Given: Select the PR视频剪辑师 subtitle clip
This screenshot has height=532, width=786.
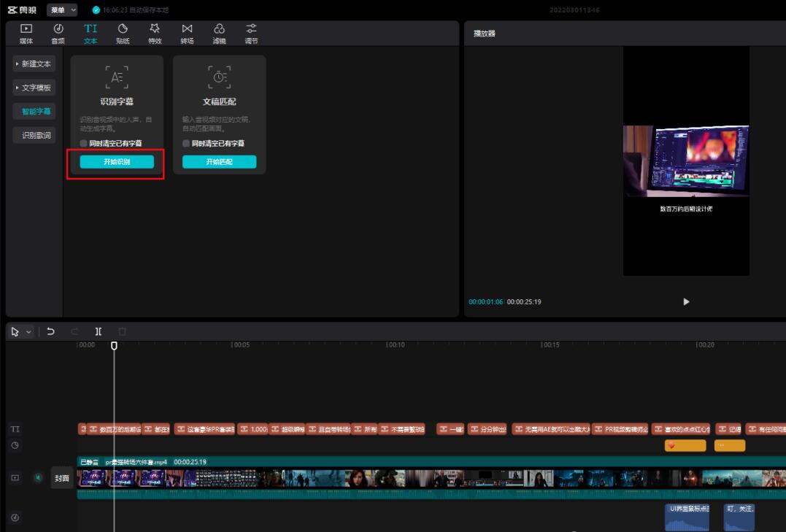Looking at the screenshot, I should click(620, 429).
